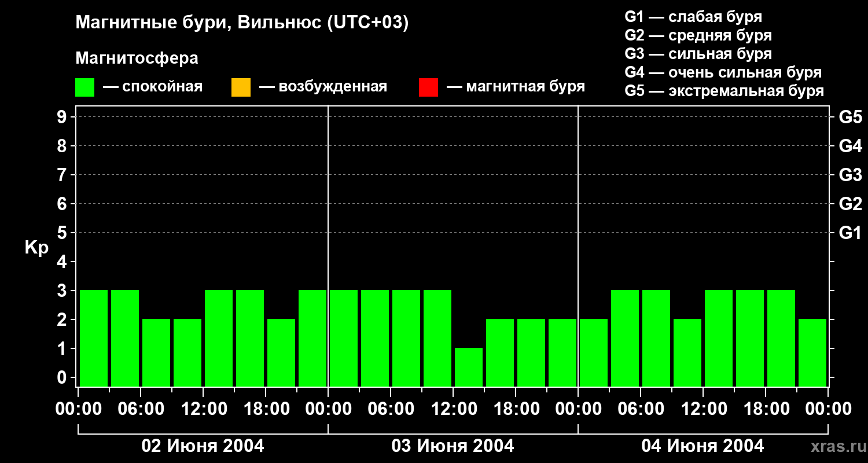Screen dimensions: 868x463
Task: Click the G4 label on right axis
Action: 850,146
